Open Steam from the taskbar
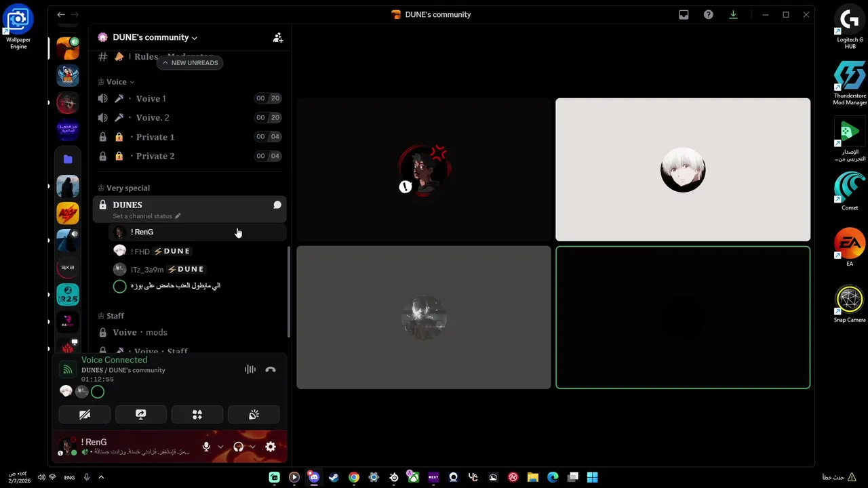Image resolution: width=868 pixels, height=488 pixels. point(334,477)
